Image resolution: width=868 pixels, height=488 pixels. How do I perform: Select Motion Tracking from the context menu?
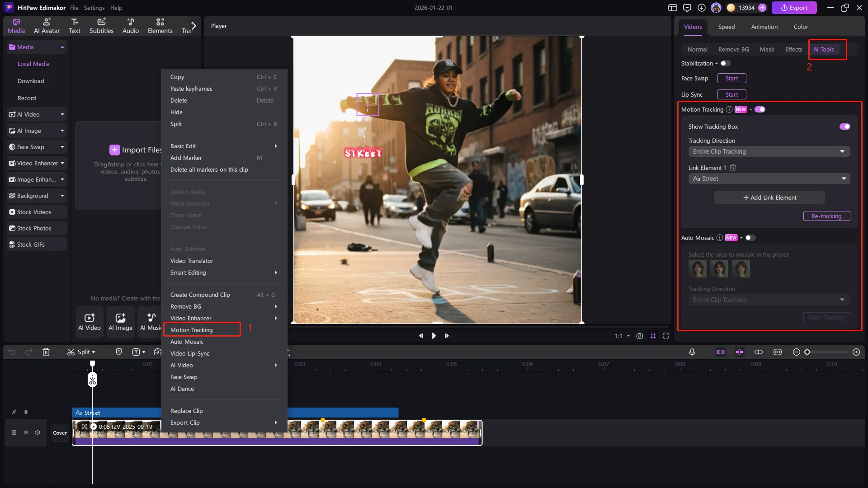pos(193,330)
